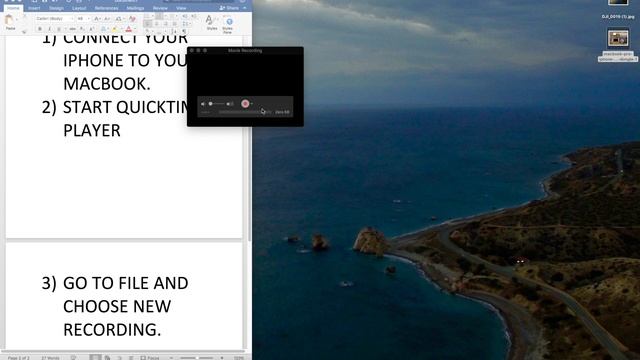Adjust the volume slider in Movie Recording
The height and width of the screenshot is (360, 640).
[x=217, y=104]
